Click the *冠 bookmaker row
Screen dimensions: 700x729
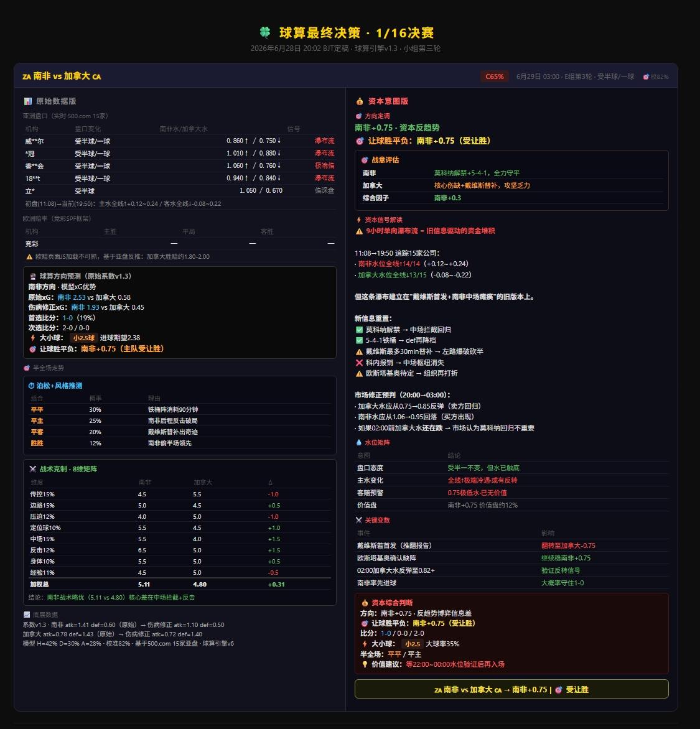click(x=180, y=154)
